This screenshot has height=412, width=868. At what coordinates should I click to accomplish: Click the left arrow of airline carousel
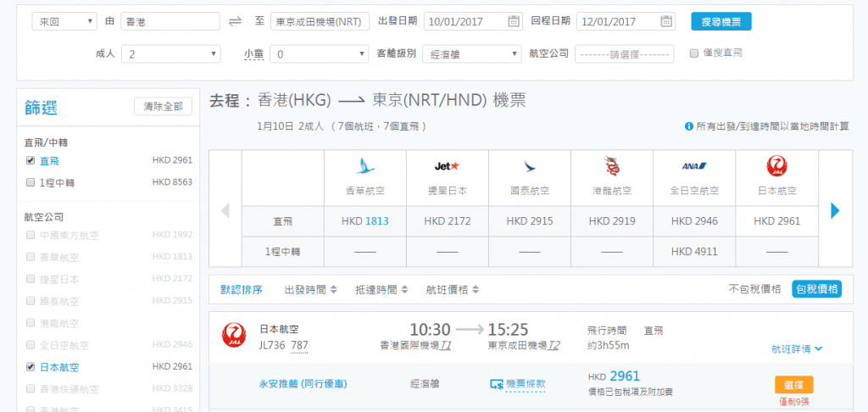click(x=225, y=210)
